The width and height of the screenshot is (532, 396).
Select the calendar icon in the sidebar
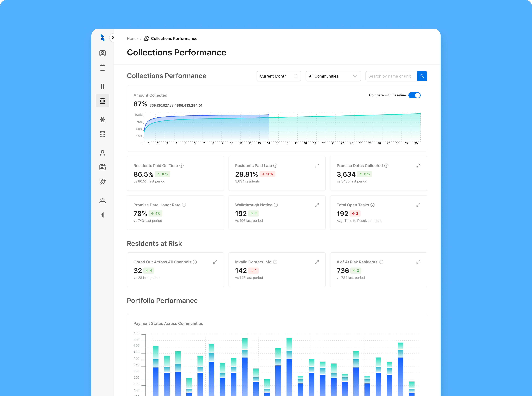coord(103,68)
